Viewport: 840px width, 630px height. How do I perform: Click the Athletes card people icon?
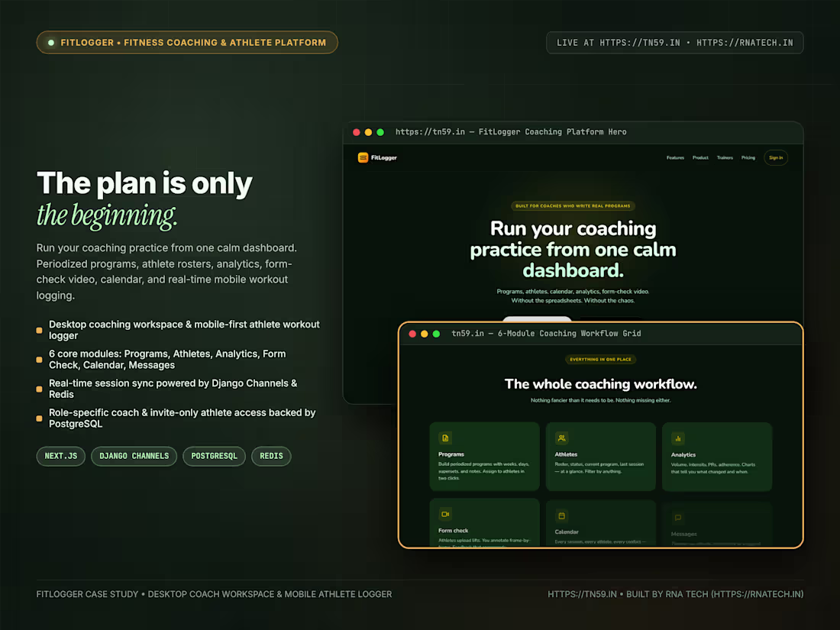click(x=561, y=438)
